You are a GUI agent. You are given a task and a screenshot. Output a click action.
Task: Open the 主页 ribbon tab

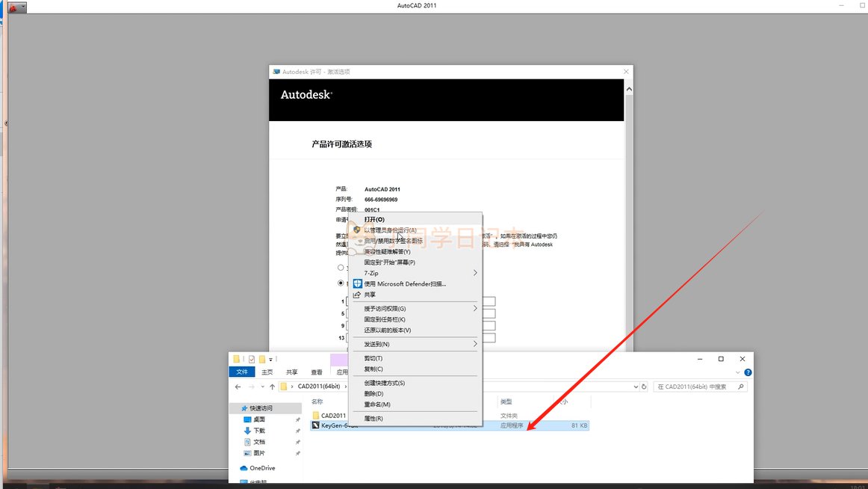click(x=267, y=372)
